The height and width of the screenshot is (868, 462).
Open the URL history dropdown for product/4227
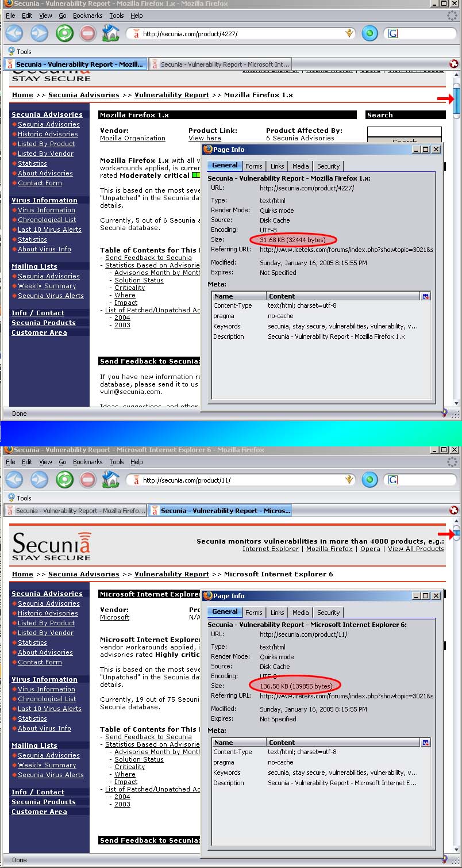[349, 33]
